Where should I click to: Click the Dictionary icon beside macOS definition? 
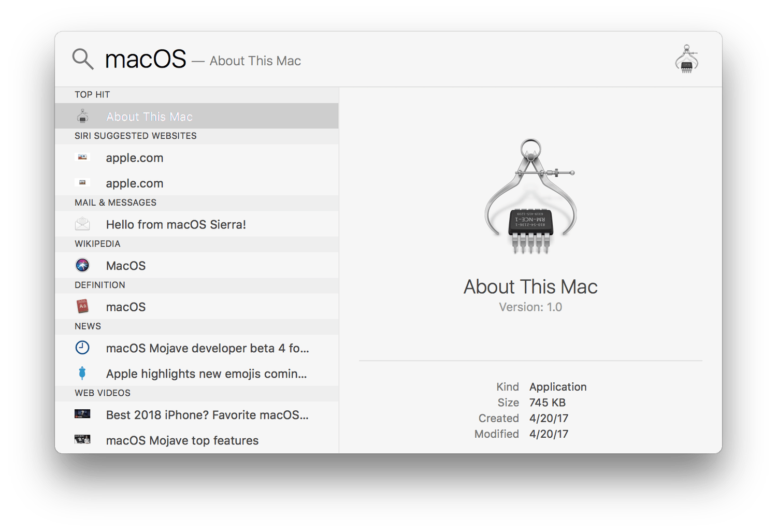pyautogui.click(x=82, y=307)
